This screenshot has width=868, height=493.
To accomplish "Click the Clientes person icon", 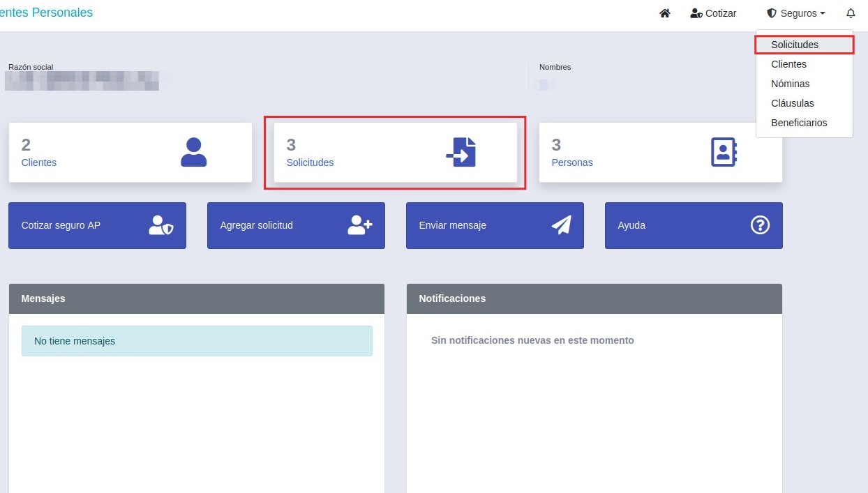I will pos(193,152).
